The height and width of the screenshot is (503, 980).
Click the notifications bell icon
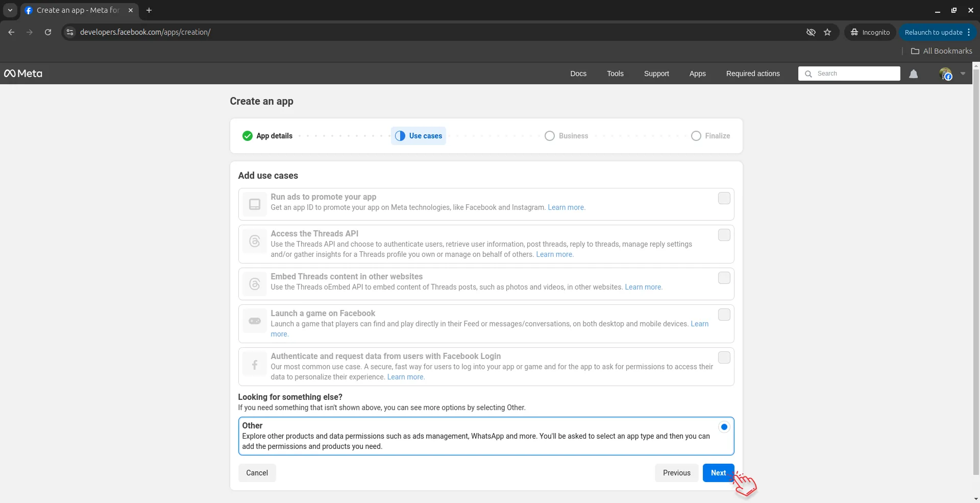point(914,73)
